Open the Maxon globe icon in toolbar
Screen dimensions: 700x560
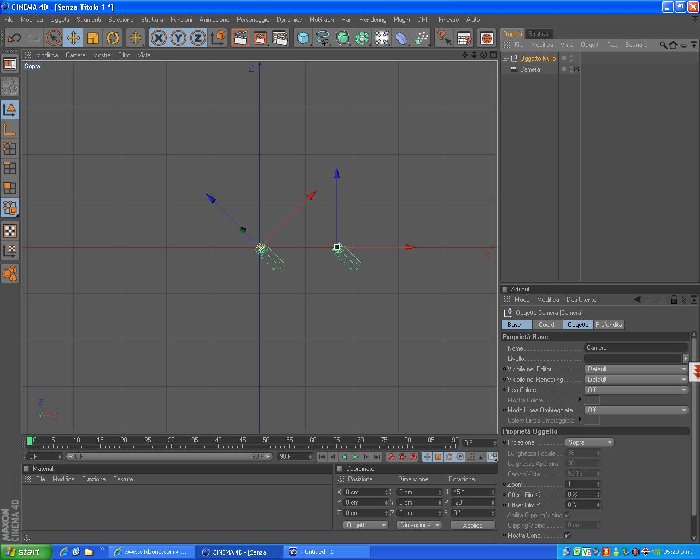click(487, 38)
